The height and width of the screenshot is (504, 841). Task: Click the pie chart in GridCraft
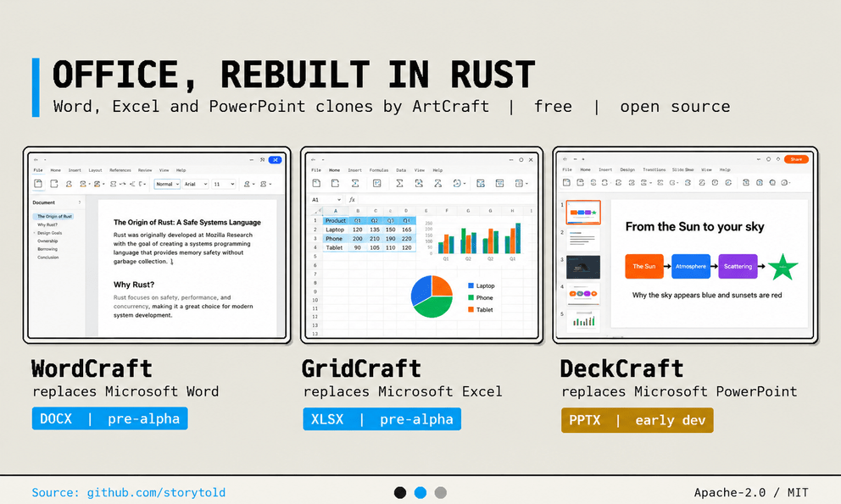pyautogui.click(x=432, y=296)
